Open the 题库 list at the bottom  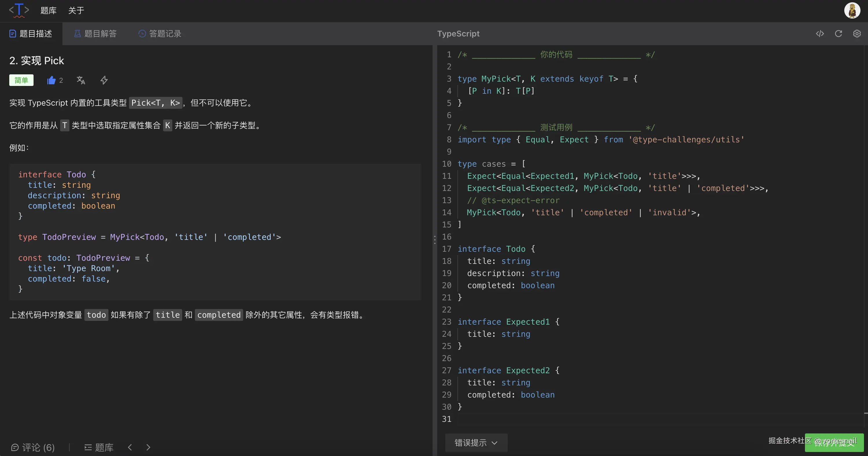(x=99, y=447)
